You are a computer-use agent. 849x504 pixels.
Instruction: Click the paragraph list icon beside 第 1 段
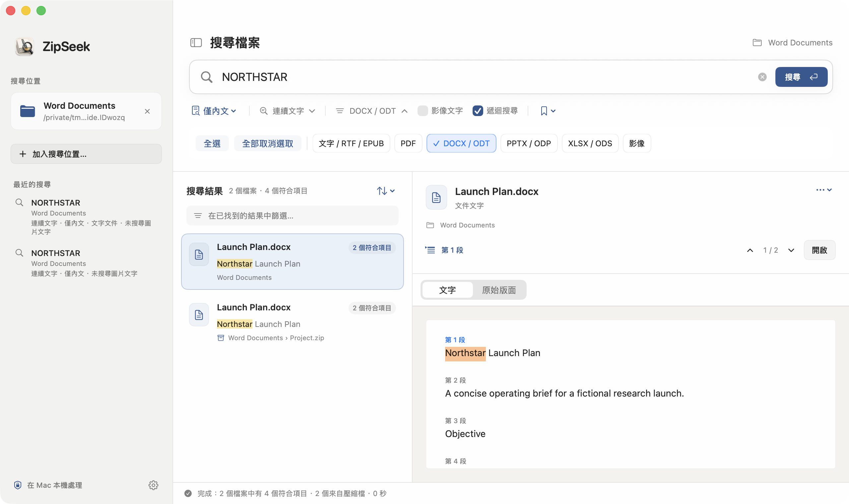[x=430, y=250]
